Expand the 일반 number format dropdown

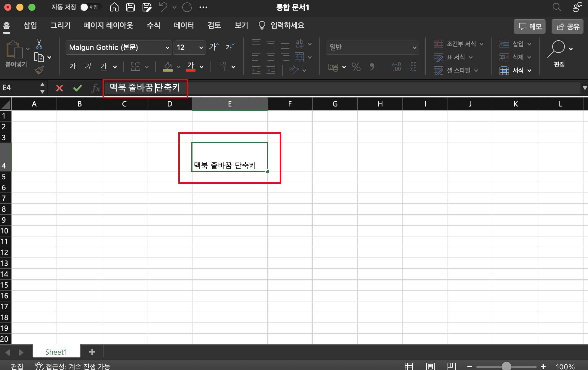point(414,48)
